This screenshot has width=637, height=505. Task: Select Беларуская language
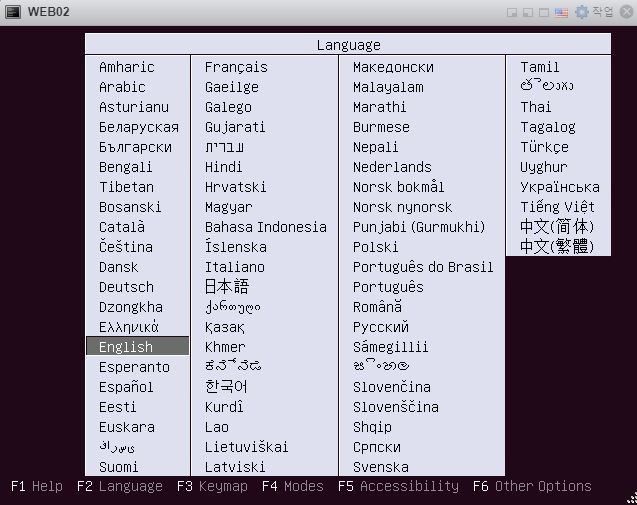point(139,127)
